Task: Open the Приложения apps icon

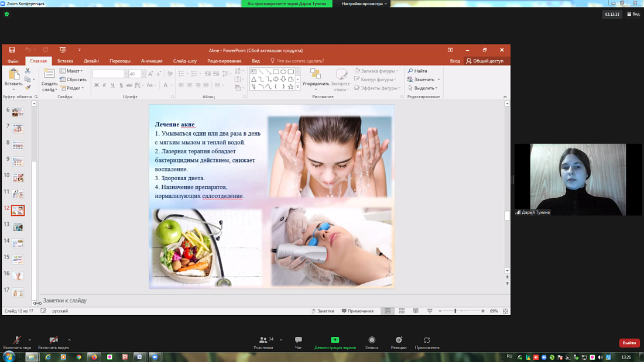Action: click(x=427, y=340)
